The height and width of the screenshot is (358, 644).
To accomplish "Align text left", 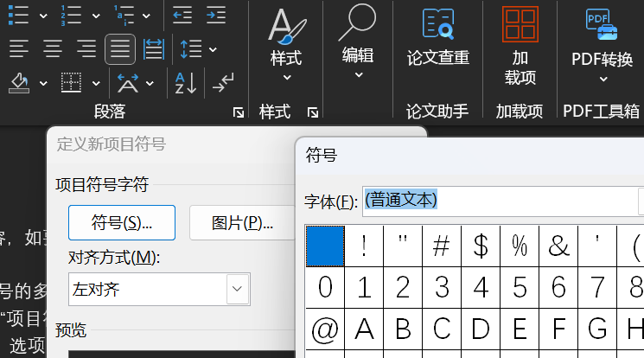I will point(19,49).
